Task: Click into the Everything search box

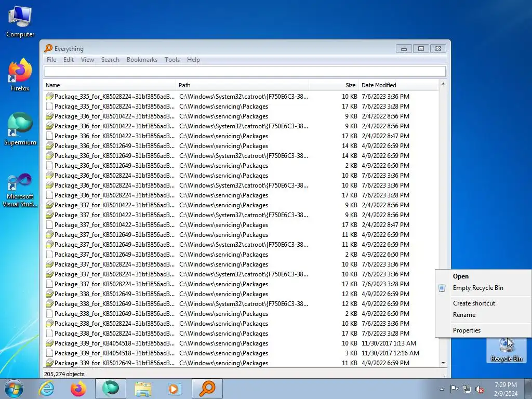Action: tap(245, 71)
